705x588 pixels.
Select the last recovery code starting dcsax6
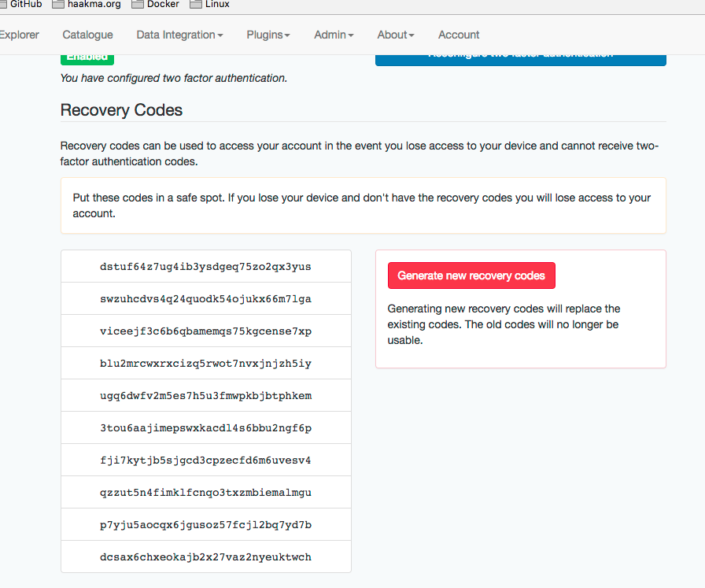point(205,557)
